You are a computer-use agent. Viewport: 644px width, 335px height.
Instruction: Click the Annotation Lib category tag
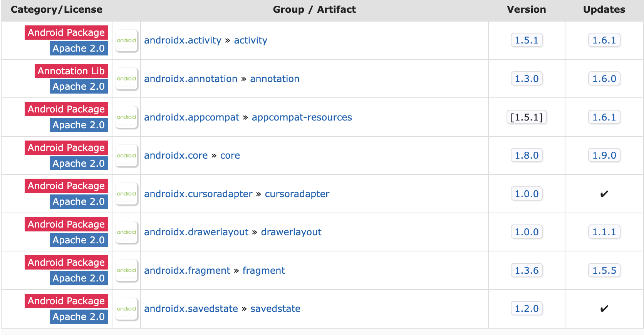point(71,71)
